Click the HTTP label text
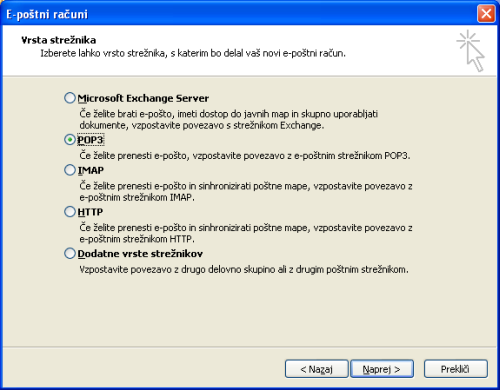 [90, 212]
